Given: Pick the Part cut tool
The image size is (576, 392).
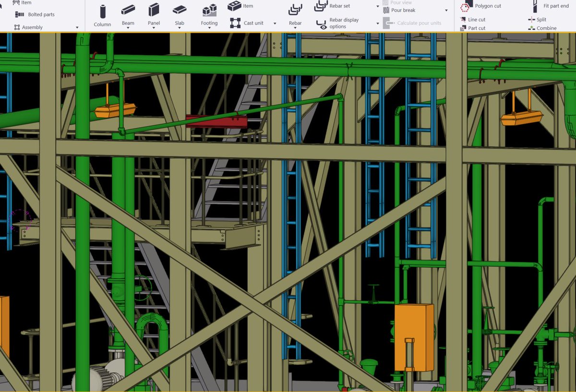Looking at the screenshot, I should 473,28.
